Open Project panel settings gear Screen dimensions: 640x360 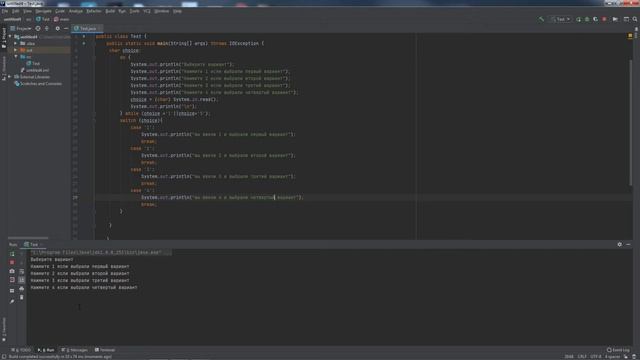coord(58,29)
